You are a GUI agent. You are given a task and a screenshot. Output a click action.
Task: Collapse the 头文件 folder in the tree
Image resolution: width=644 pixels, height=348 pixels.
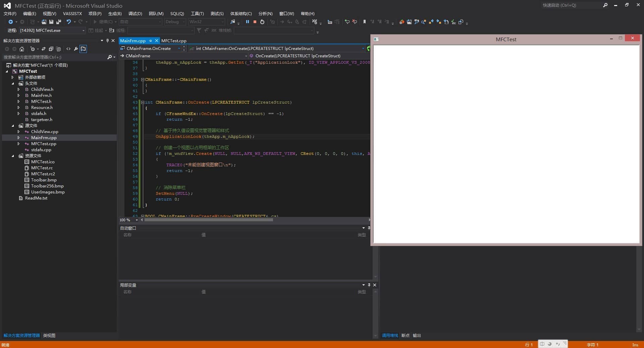13,83
